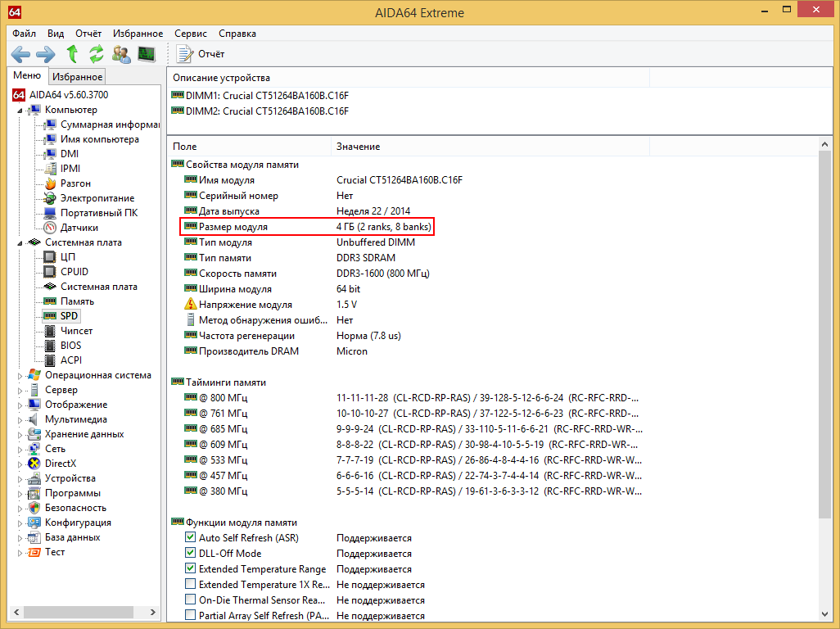Toggle DLL-Off Mode checkbox

click(190, 552)
